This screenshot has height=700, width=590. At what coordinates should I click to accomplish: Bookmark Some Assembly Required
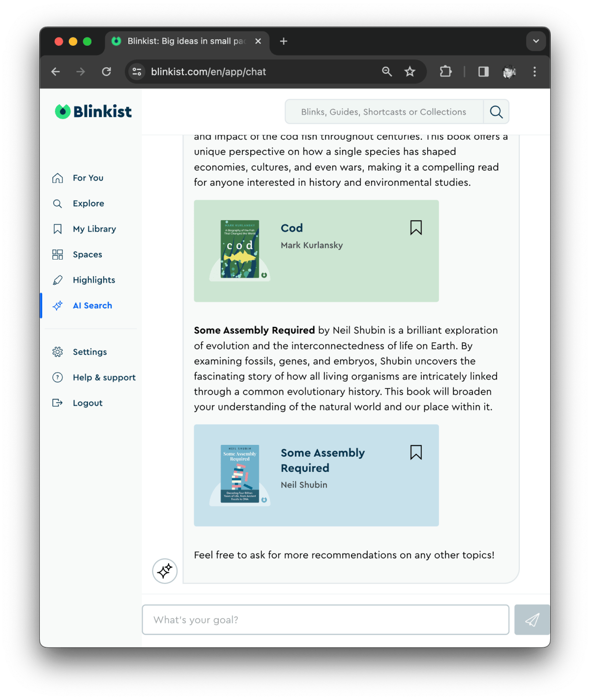[416, 452]
